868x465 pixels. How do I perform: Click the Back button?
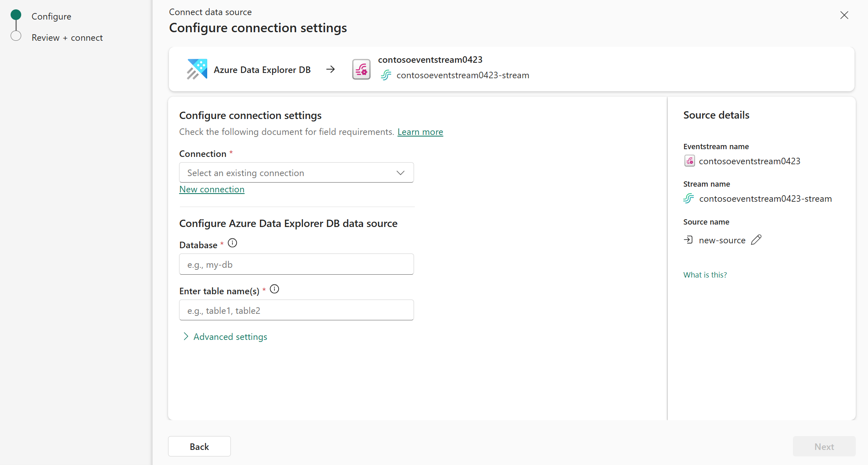(x=199, y=446)
